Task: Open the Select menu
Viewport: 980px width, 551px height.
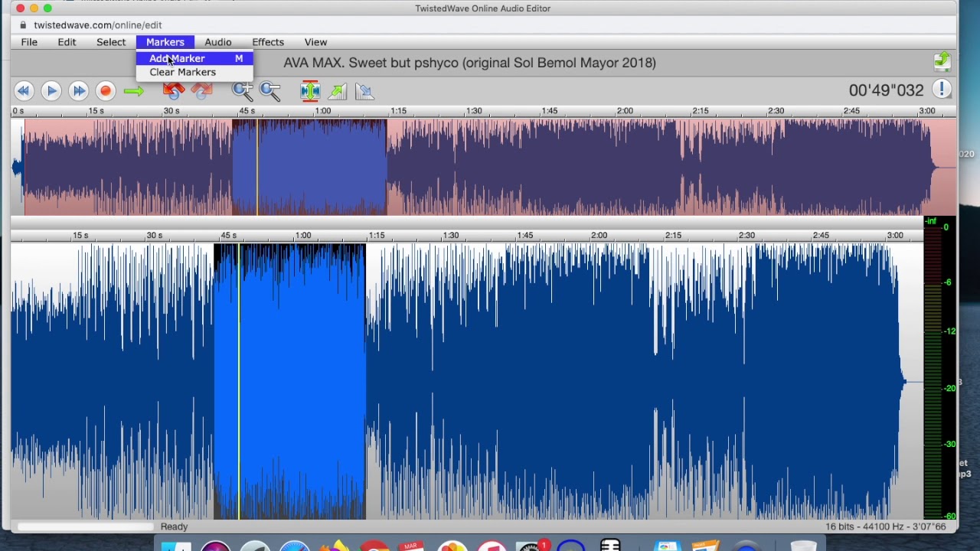Action: point(111,42)
